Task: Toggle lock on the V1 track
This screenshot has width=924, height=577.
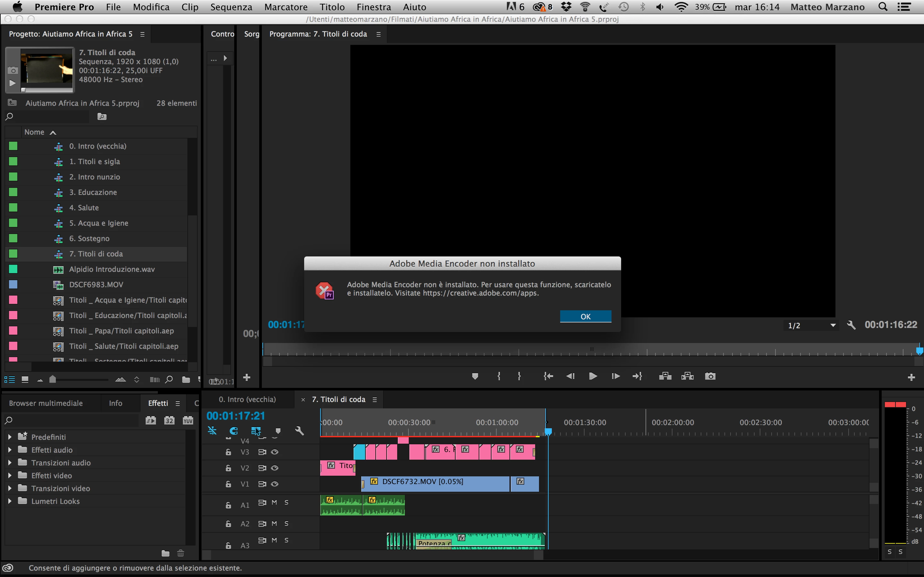Action: coord(228,484)
